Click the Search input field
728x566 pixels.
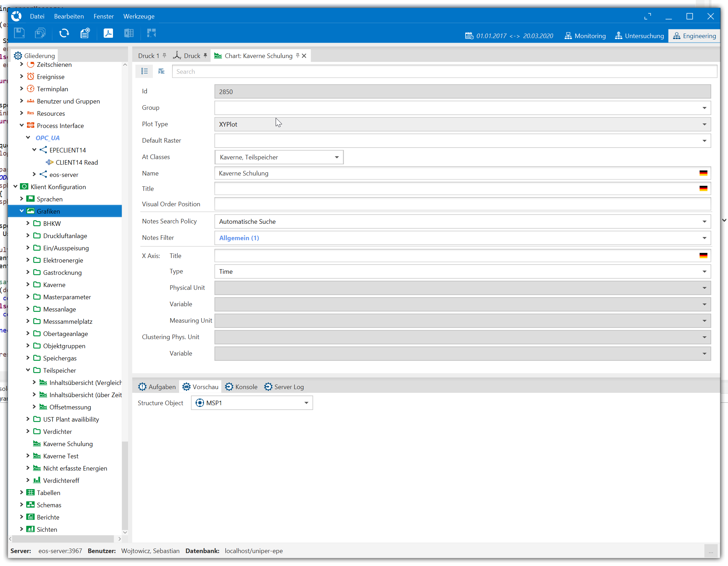tap(444, 71)
